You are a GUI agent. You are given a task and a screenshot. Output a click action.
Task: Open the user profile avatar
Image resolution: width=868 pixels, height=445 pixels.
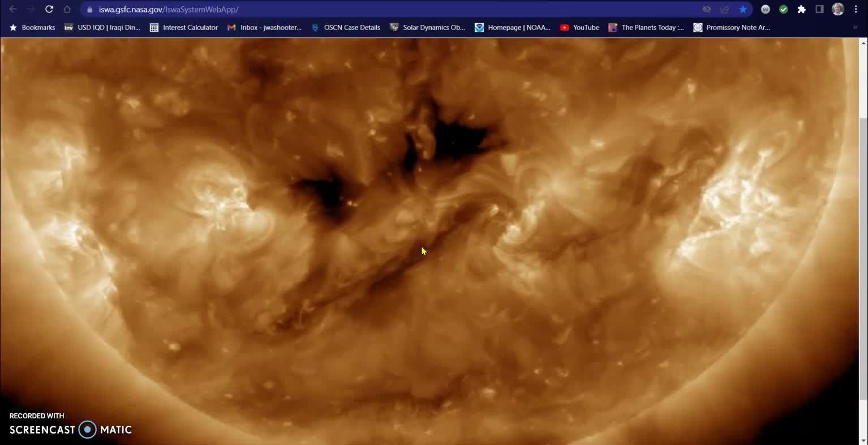(x=838, y=9)
